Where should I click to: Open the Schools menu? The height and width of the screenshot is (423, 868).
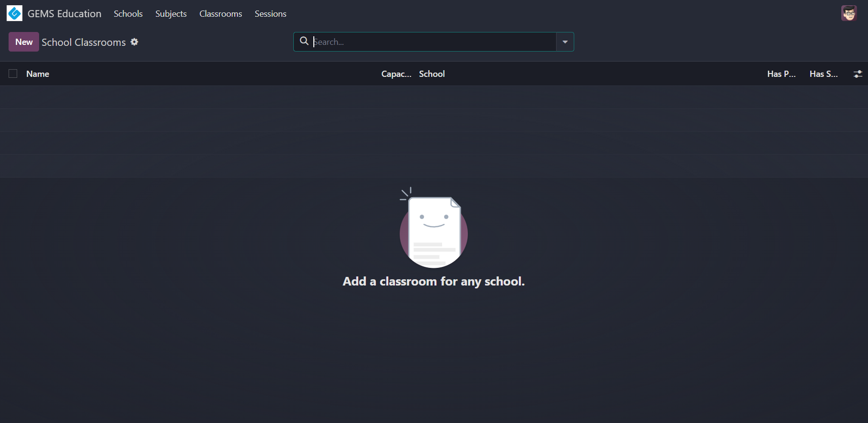(x=128, y=14)
